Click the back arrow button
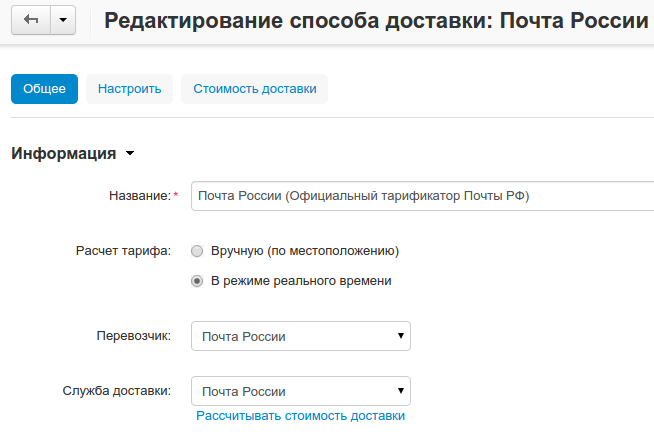 [30, 21]
